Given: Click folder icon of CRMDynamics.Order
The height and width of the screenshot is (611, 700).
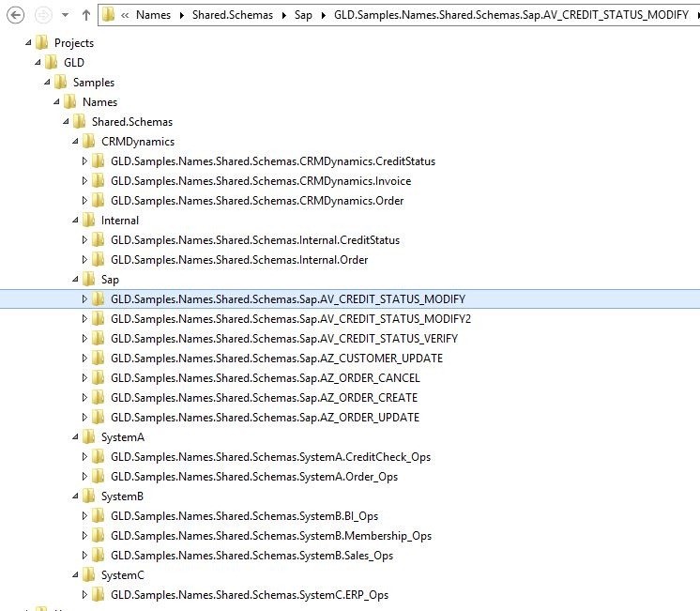Looking at the screenshot, I should click(x=99, y=200).
